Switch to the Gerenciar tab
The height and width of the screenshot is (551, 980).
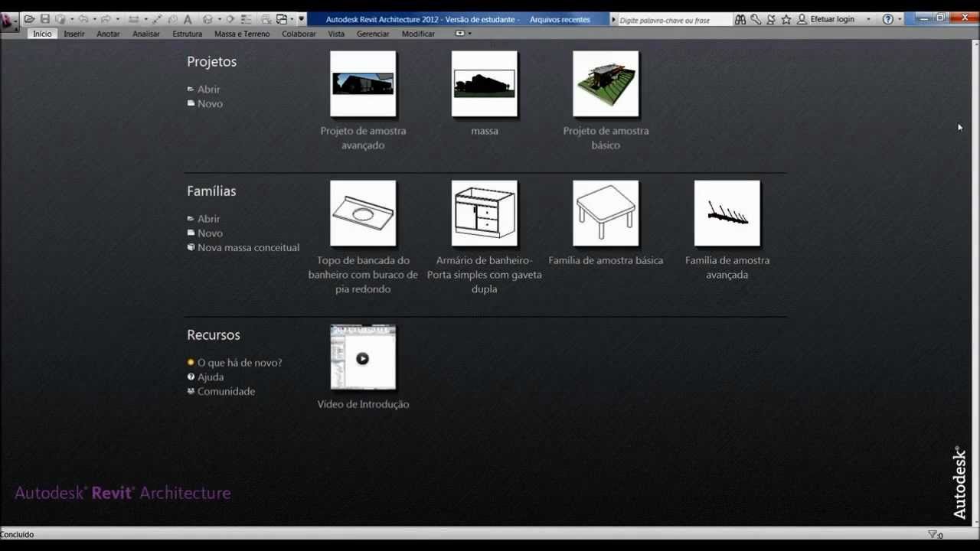tap(373, 34)
